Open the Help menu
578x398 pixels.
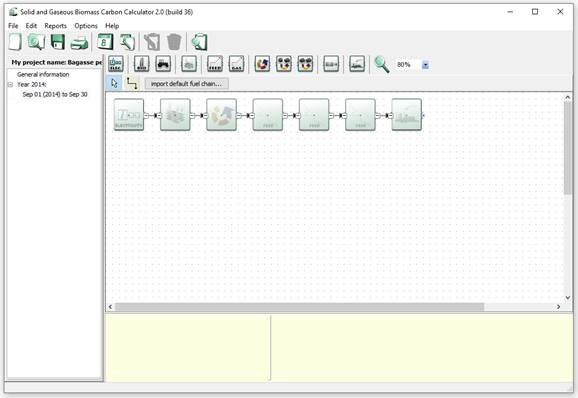[112, 26]
